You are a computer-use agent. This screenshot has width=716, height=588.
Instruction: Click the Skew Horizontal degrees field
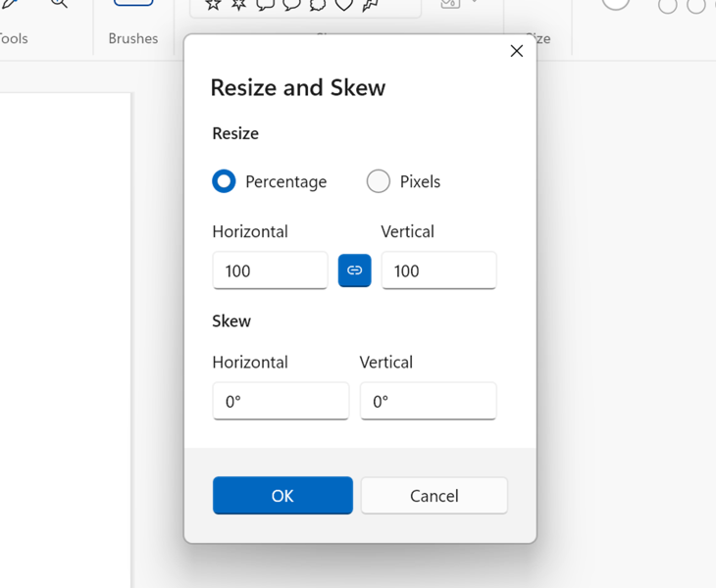pos(281,401)
